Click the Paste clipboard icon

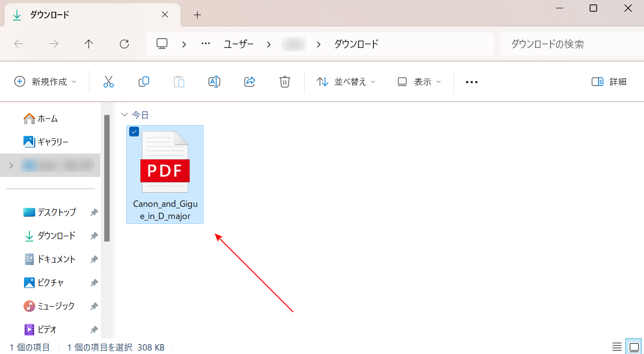pyautogui.click(x=179, y=82)
